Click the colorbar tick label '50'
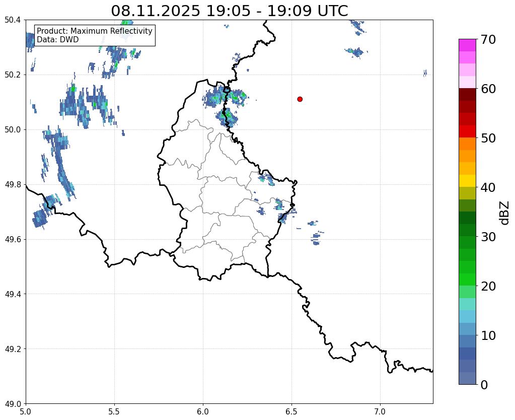 point(488,138)
